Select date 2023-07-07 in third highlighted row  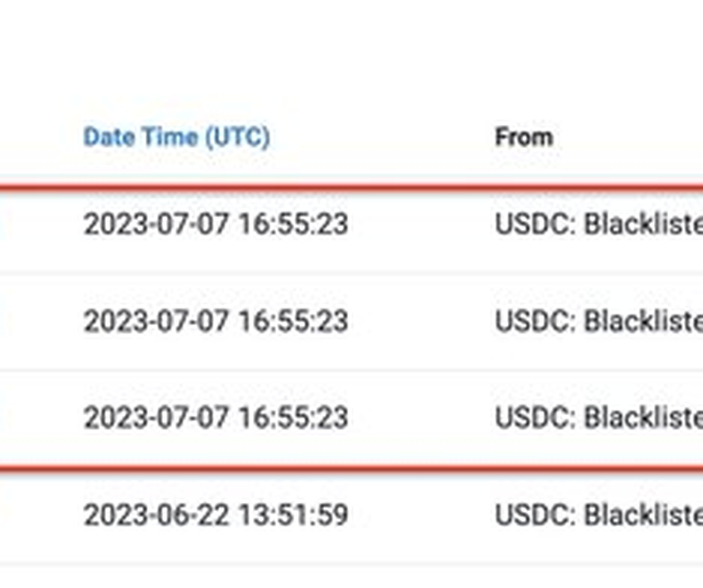(155, 418)
